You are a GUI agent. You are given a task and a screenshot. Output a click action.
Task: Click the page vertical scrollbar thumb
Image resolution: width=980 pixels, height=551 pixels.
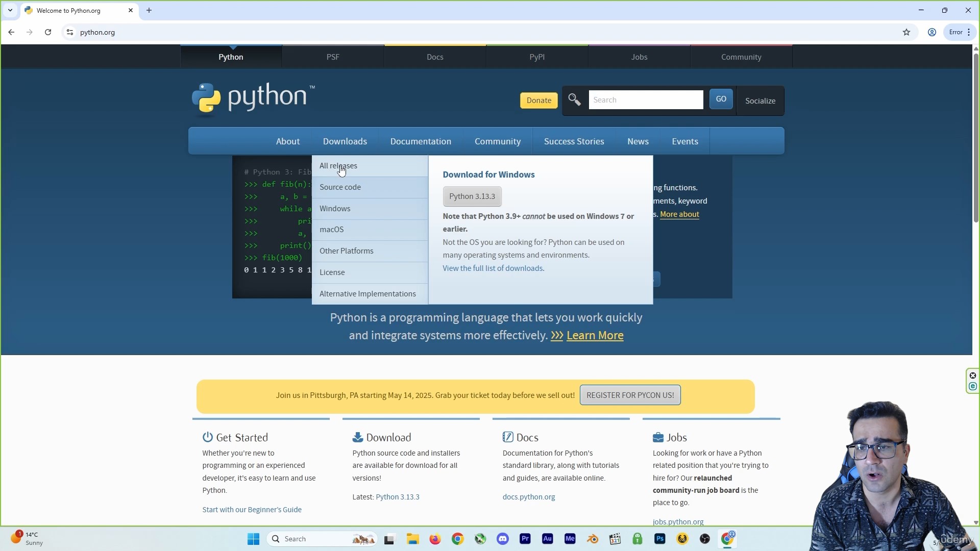[976, 138]
